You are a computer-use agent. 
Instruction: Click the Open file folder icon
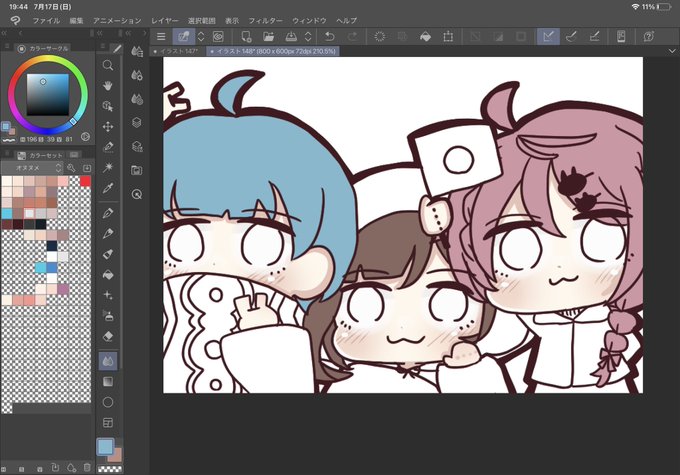(268, 36)
